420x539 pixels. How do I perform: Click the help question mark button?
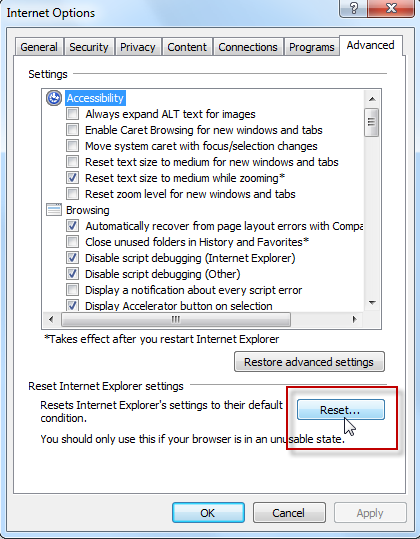click(354, 8)
